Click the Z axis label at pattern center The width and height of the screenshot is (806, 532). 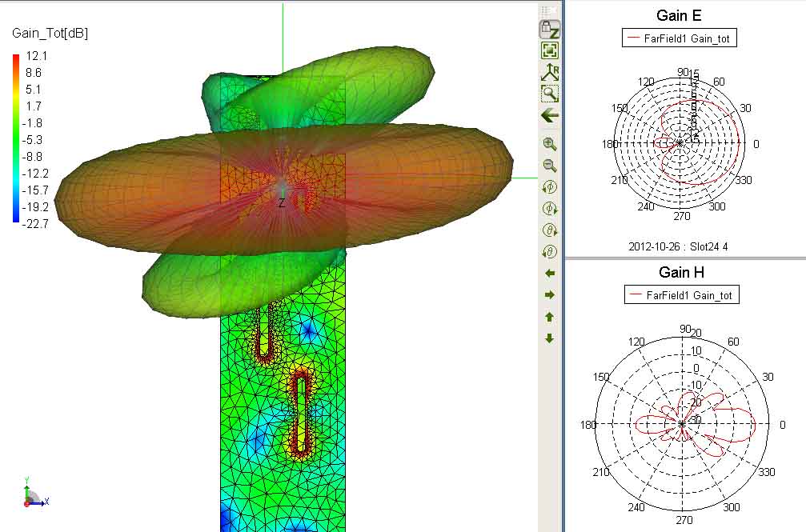pos(282,203)
